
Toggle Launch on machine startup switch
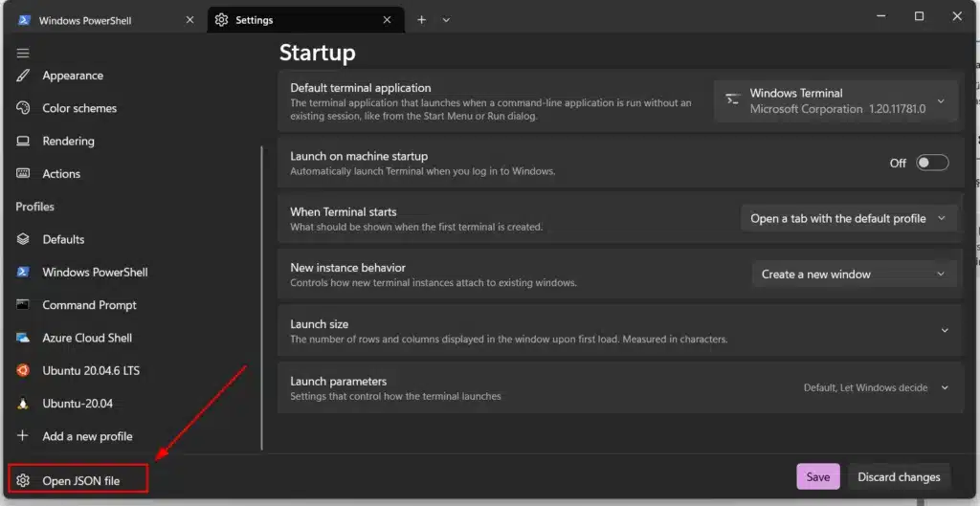931,163
